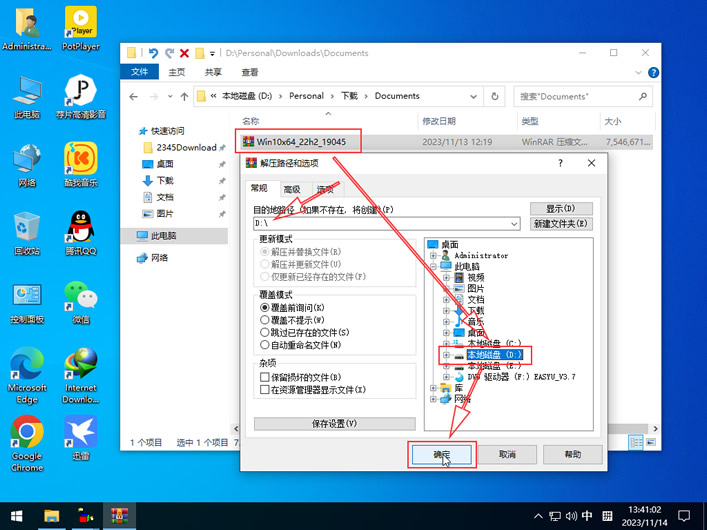Open PotPlayer desktop shortcut
707x530 pixels.
click(81, 28)
